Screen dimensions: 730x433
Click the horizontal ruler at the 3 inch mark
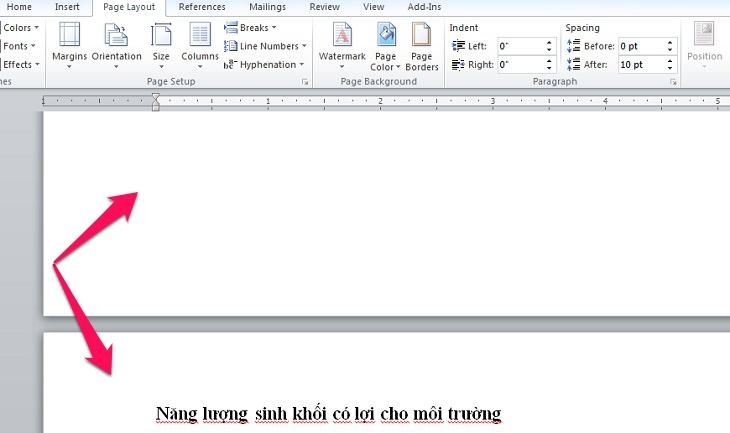coord(493,101)
